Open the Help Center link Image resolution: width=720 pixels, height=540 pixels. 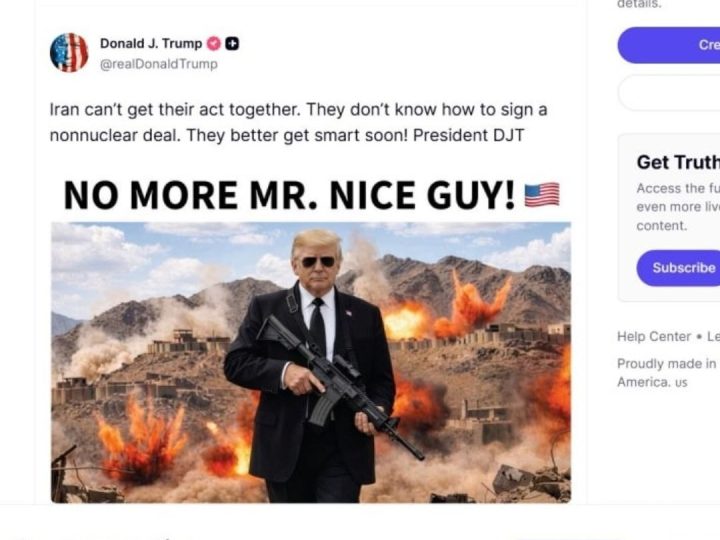[x=654, y=336]
